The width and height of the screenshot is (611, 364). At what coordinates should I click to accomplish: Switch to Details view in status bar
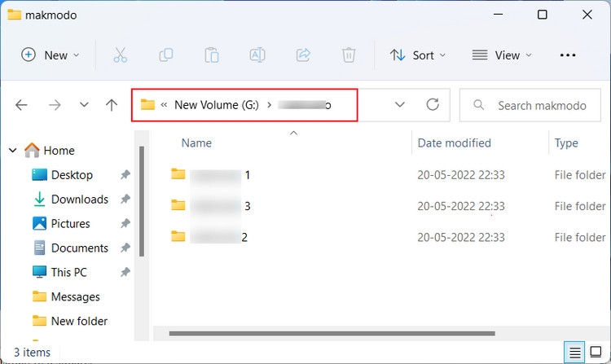tap(574, 353)
